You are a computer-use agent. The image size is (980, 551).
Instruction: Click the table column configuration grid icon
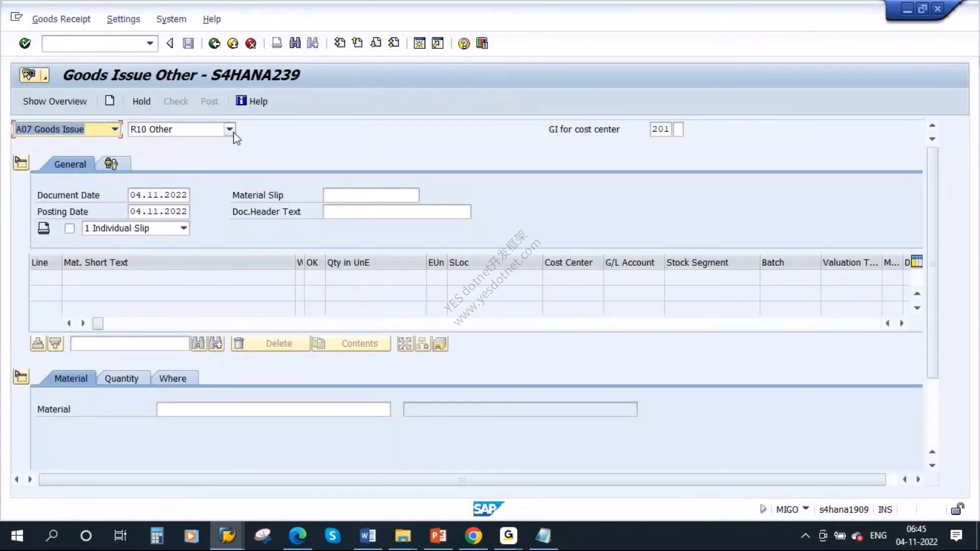tap(917, 262)
